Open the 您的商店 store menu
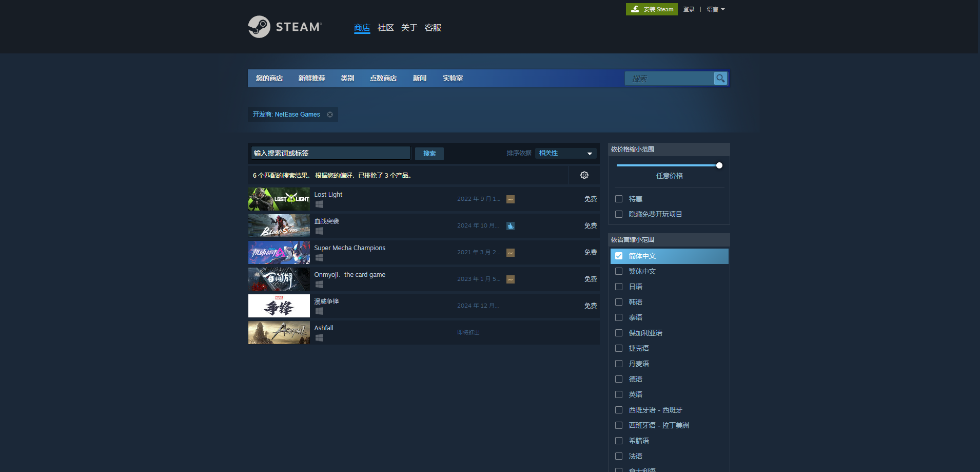 pos(269,78)
